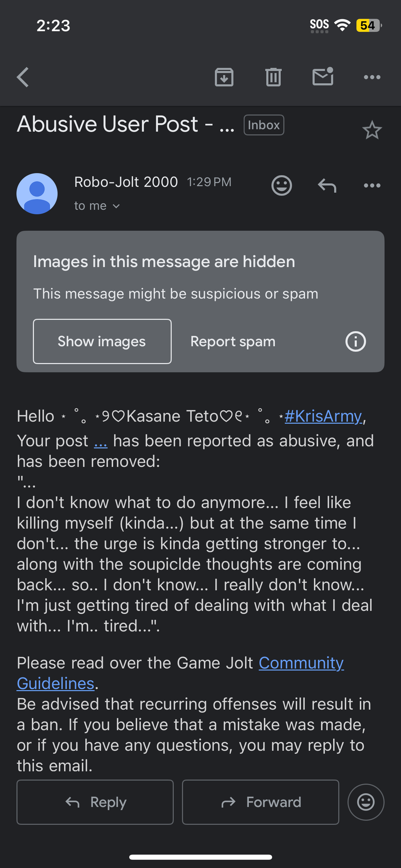Viewport: 401px width, 868px height.
Task: Tap the round emoji reaction button at the bottom
Action: point(366,802)
